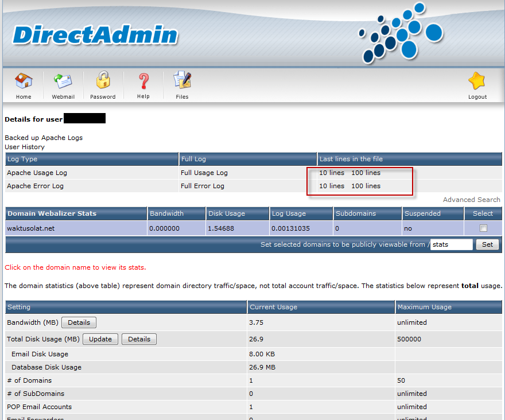Click the DirectAdmin logo
505x420 pixels.
[x=95, y=35]
